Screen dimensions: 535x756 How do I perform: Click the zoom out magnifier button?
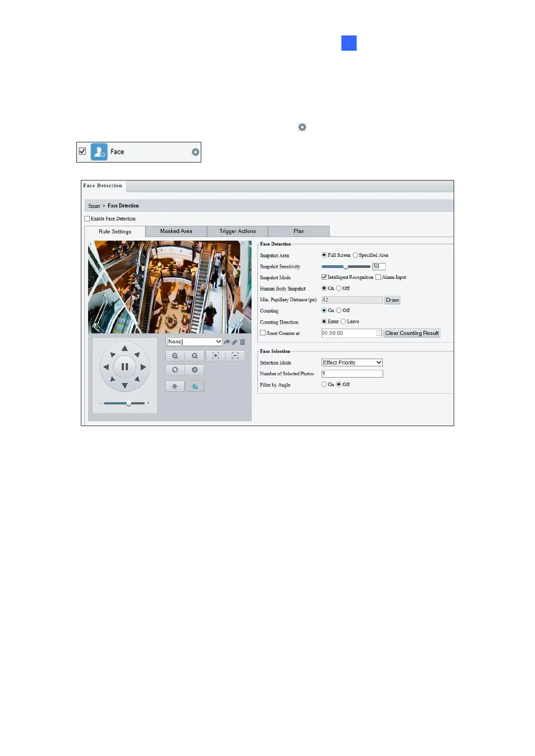(x=195, y=356)
